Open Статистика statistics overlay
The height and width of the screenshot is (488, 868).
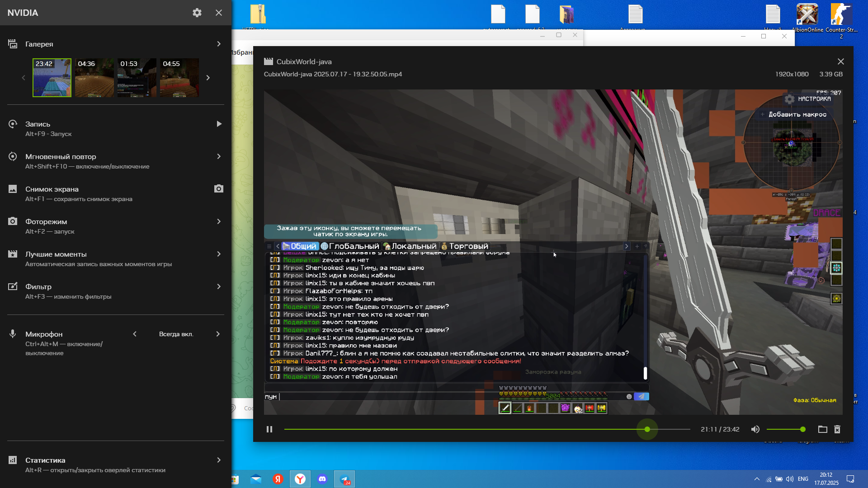(116, 465)
